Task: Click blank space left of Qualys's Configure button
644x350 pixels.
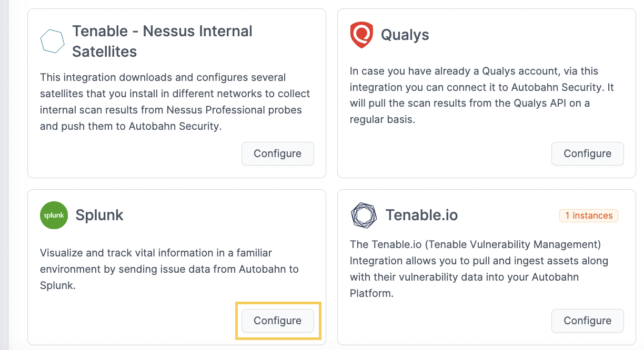Action: [x=447, y=153]
